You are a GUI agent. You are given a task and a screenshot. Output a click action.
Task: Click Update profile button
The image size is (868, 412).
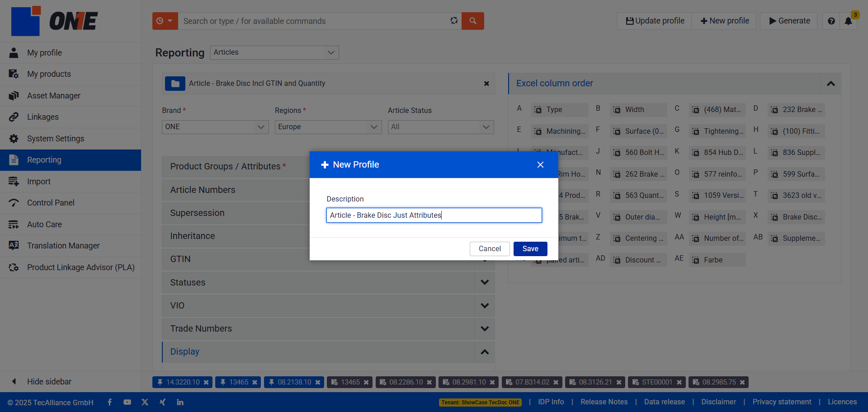(655, 21)
